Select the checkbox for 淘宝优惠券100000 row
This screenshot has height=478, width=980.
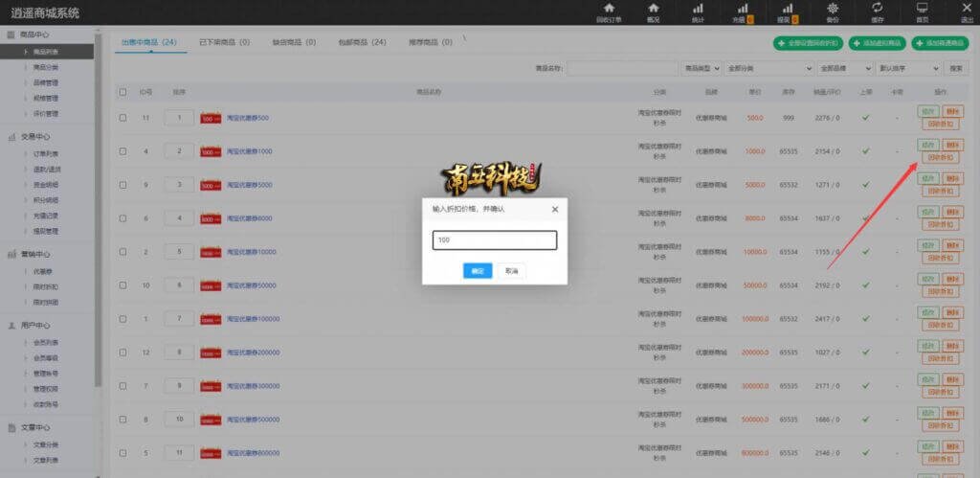click(122, 318)
